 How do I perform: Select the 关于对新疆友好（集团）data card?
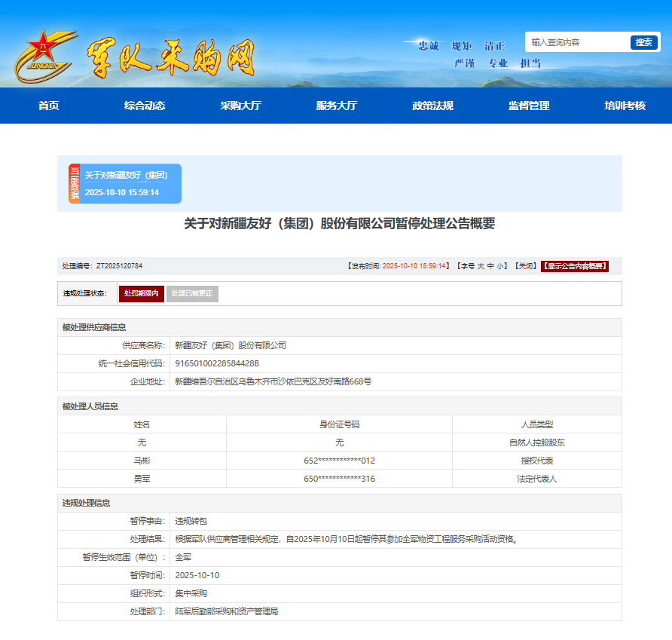130,183
